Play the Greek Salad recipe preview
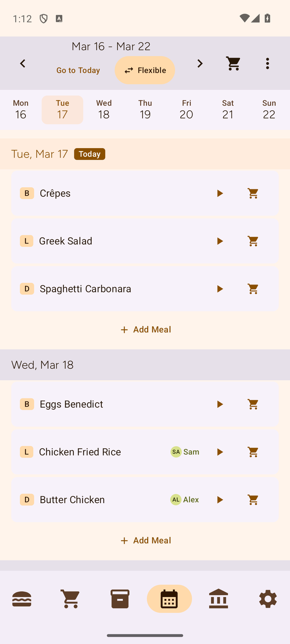The width and height of the screenshot is (290, 644). click(220, 241)
